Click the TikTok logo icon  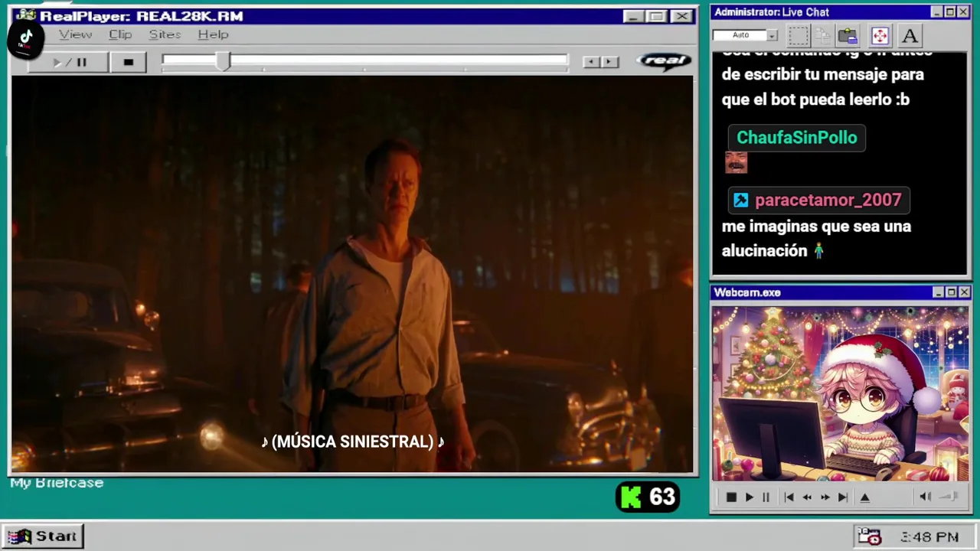[x=25, y=39]
